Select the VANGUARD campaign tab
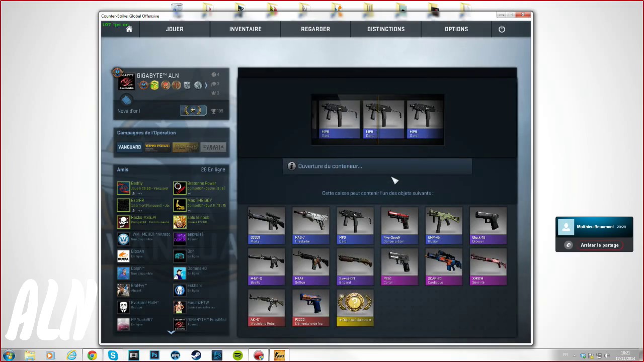The height and width of the screenshot is (362, 644). pyautogui.click(x=129, y=147)
